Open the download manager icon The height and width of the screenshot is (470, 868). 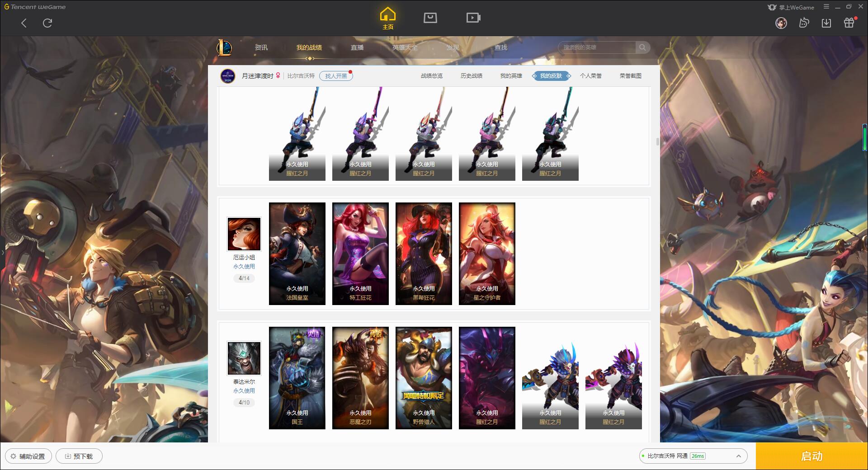click(826, 23)
